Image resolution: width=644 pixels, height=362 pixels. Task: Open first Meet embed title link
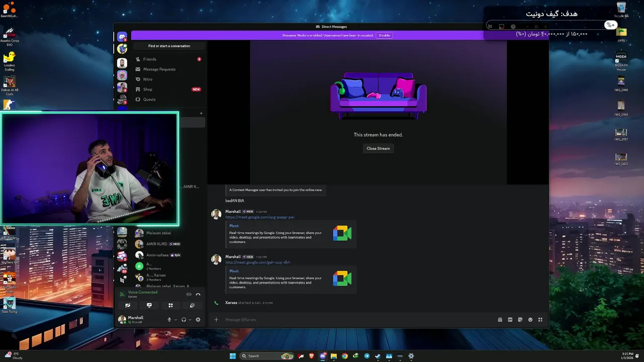pyautogui.click(x=234, y=226)
